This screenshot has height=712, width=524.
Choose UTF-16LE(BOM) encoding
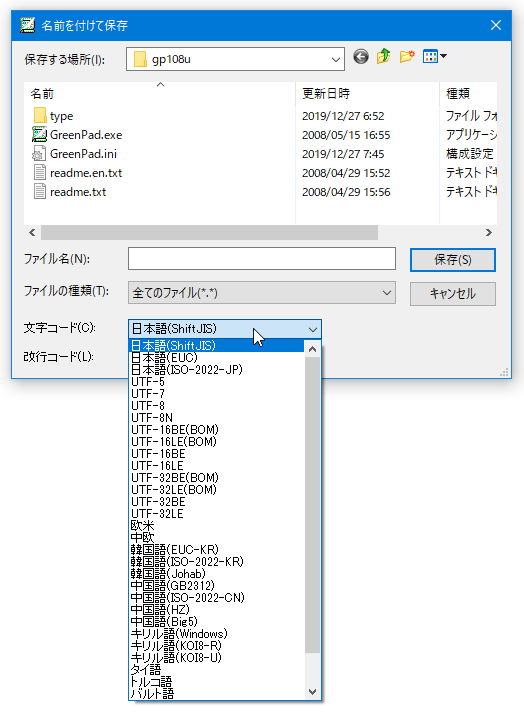click(217, 442)
